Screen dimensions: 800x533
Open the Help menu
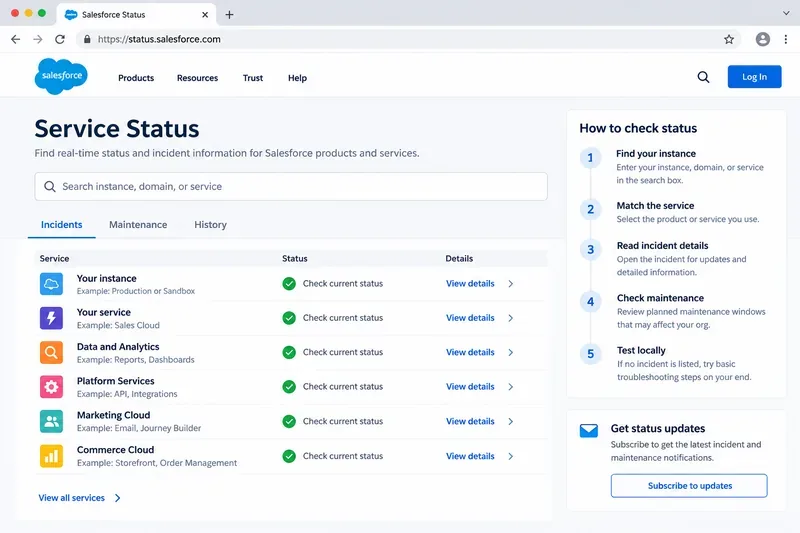297,78
